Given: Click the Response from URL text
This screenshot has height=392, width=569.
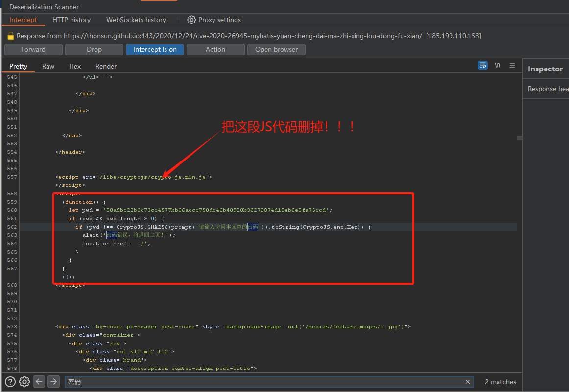Looking at the screenshot, I should pos(219,36).
